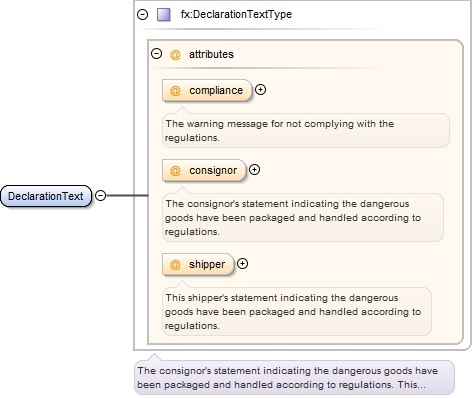Collapse the DeclarationText element node
Image resolution: width=473 pixels, height=398 pixels.
click(x=100, y=195)
